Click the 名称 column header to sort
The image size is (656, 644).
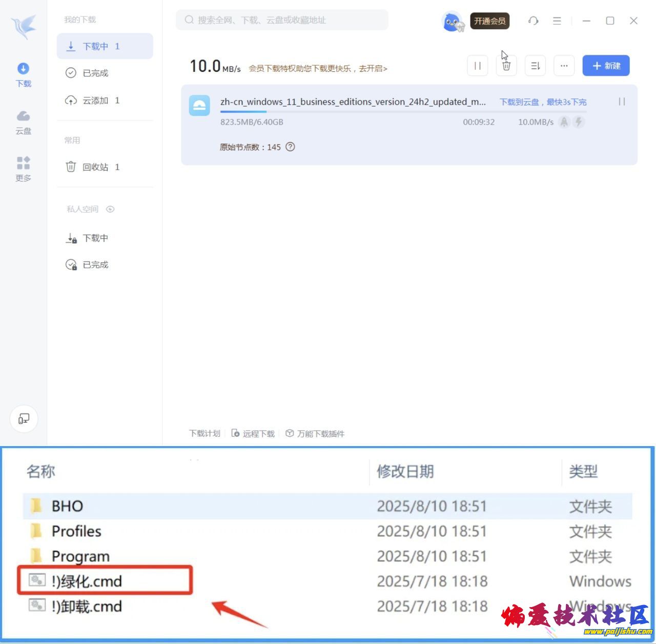41,471
